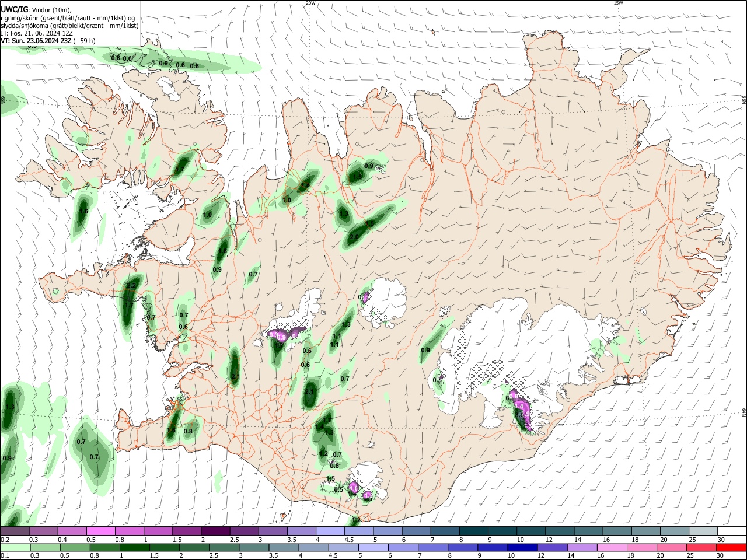This screenshot has width=747, height=560.
Task: Click the '0.1' label on the lower scale
Action: tap(5, 556)
